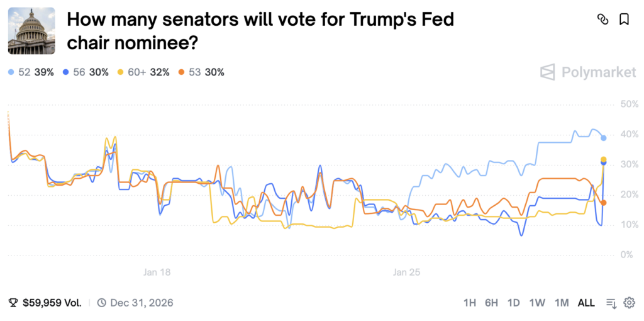Select the 1H time range

point(470,303)
